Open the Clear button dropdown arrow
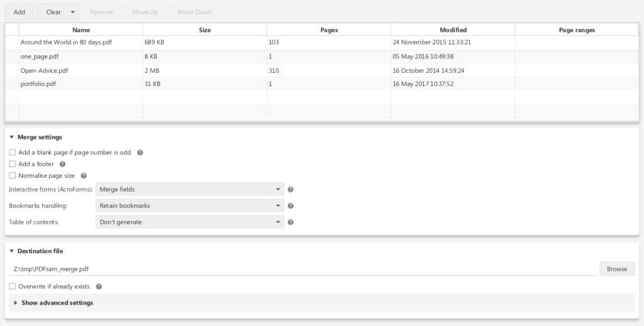 [73, 12]
